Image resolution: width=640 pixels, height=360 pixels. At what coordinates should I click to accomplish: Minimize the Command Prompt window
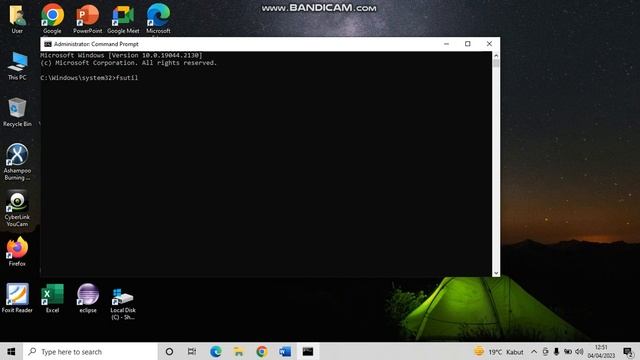[446, 44]
